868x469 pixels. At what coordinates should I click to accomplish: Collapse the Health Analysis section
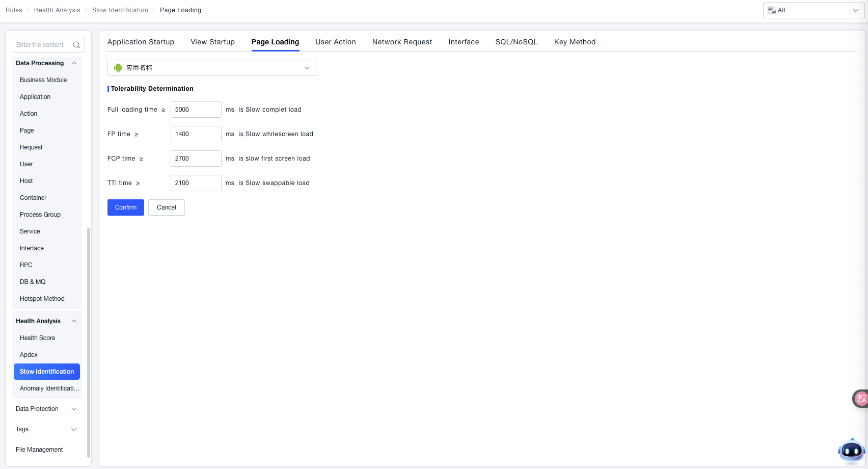coord(74,321)
